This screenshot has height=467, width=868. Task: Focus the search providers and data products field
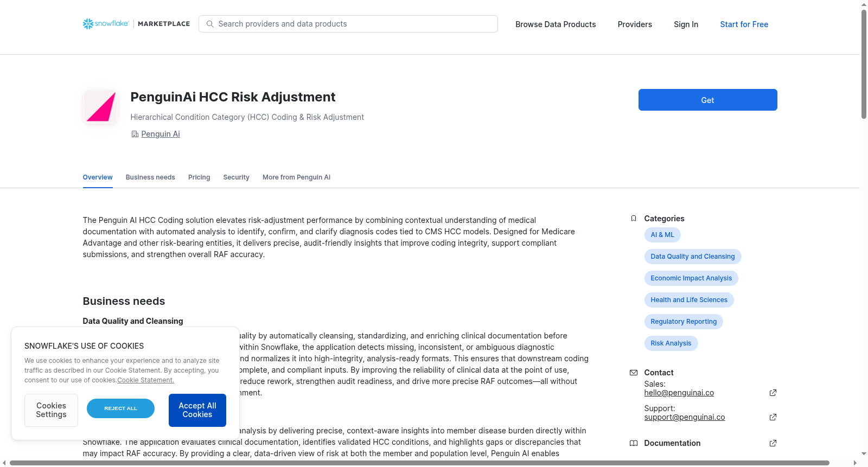pos(348,24)
